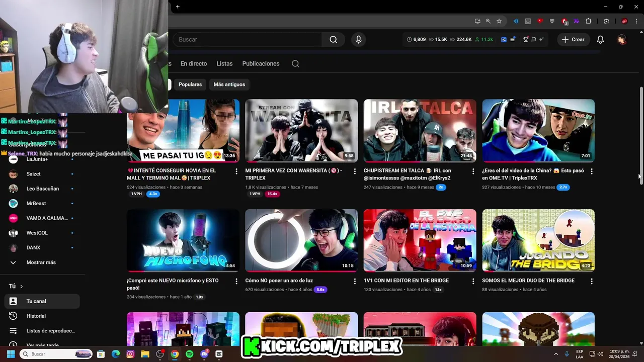Screen dimensions: 644x362
Task: Click the 4.3x outlier badge
Action: coord(153,194)
